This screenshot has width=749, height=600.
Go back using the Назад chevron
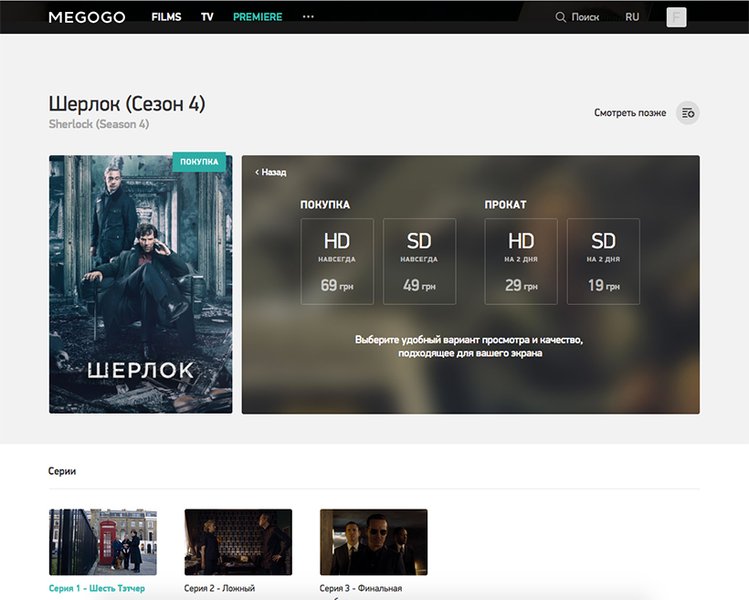click(x=258, y=172)
